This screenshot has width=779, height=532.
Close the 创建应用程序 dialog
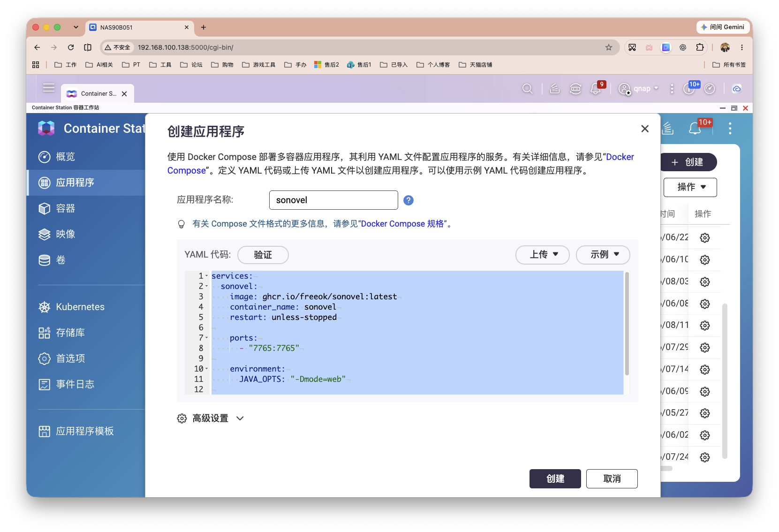[645, 129]
